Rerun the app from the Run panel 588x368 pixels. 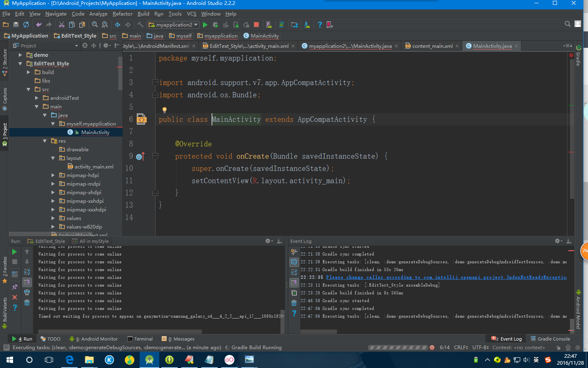click(x=15, y=252)
